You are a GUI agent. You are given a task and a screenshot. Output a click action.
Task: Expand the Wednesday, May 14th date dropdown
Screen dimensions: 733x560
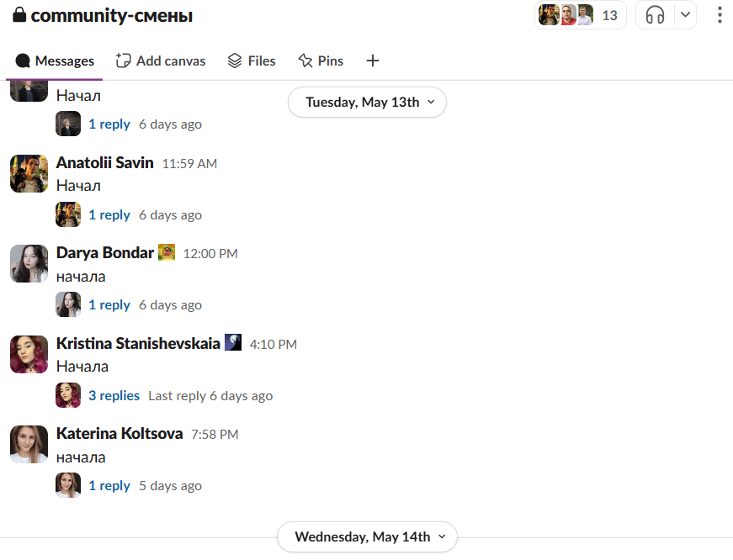(x=367, y=536)
